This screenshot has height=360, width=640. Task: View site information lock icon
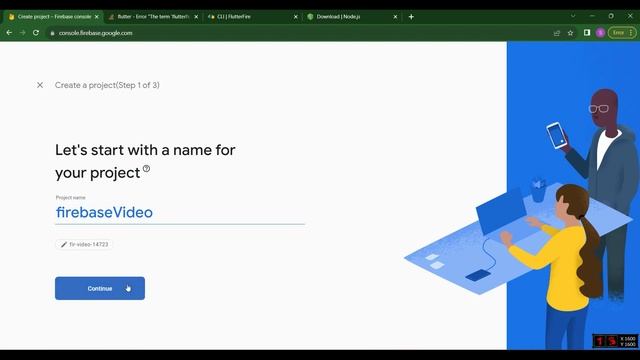52,33
